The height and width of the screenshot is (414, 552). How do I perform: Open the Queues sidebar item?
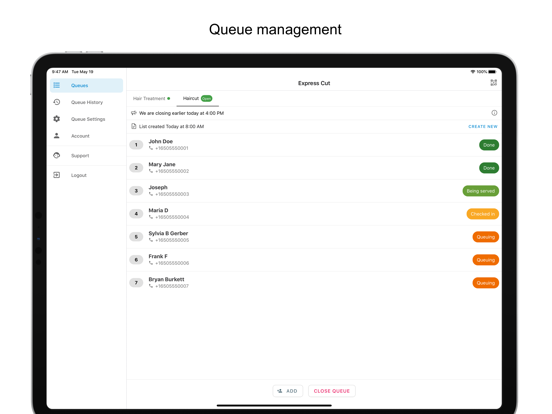[x=86, y=86]
